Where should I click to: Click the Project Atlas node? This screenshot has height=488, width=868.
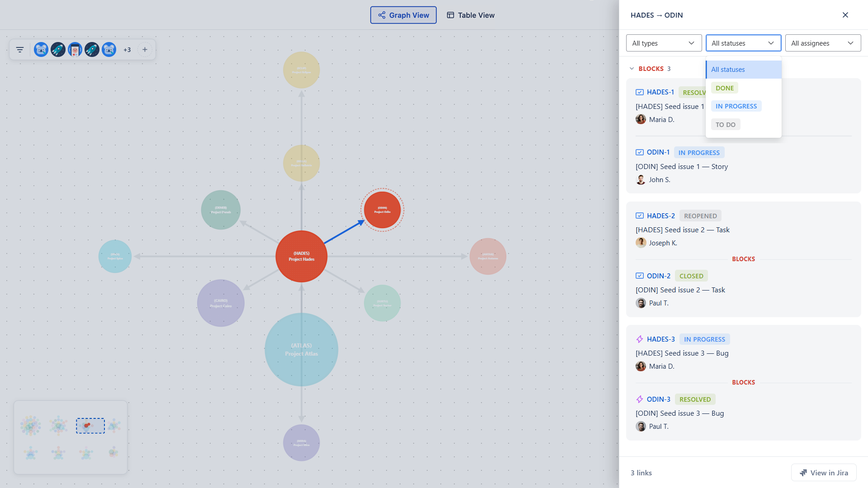tap(302, 350)
